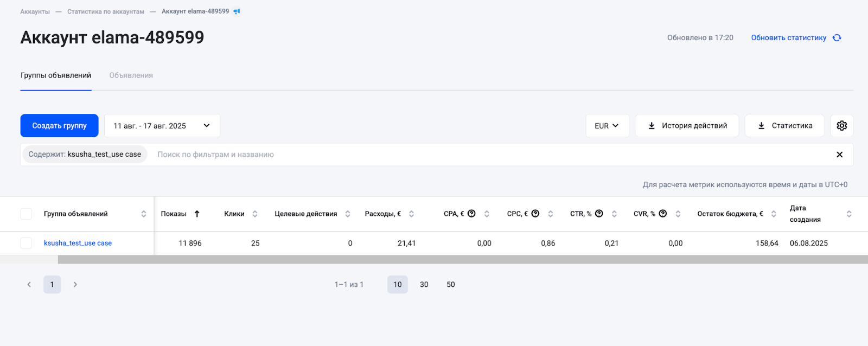Click the refresh statistics arrows icon
This screenshot has width=868, height=346.
837,38
